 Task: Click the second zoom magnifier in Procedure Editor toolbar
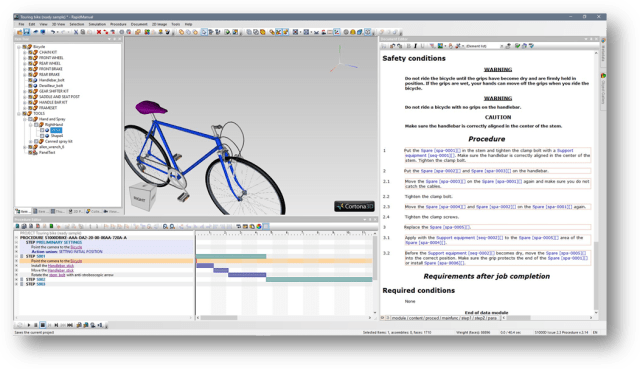click(172, 226)
